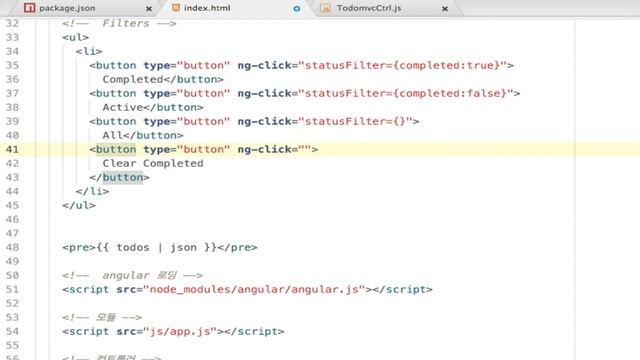
Task: Click the 'All</button>' text on line 40
Action: (x=143, y=136)
